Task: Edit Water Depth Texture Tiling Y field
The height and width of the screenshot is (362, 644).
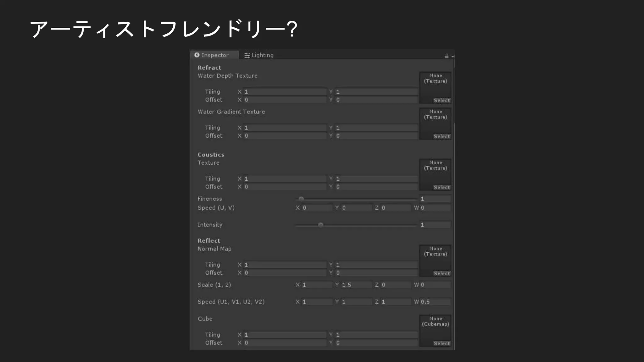Action: (x=376, y=92)
